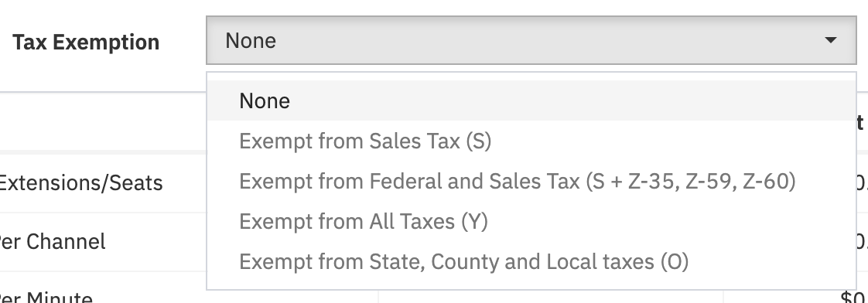Choose Exempt from State, County and Local taxes

(x=463, y=261)
